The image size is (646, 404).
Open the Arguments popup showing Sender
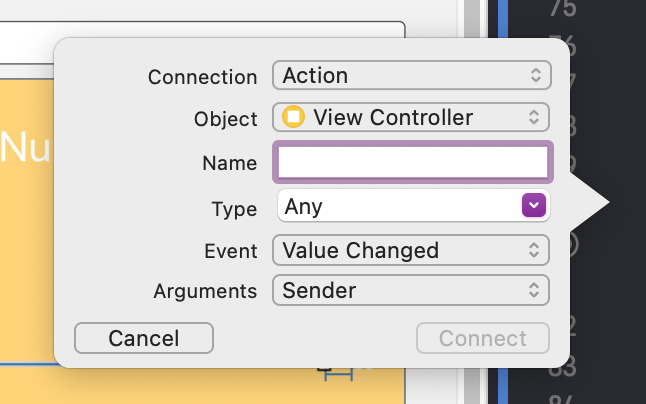click(x=411, y=291)
